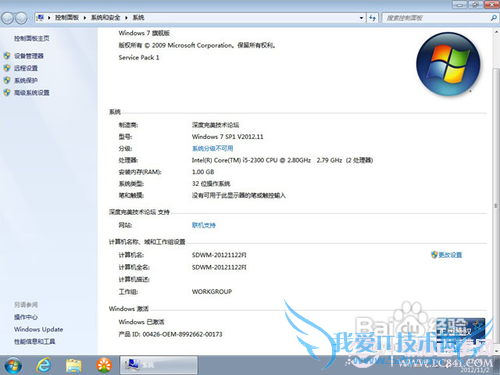Click the orange flower app taskbar icon
Image resolution: width=500 pixels, height=375 pixels.
(x=104, y=365)
